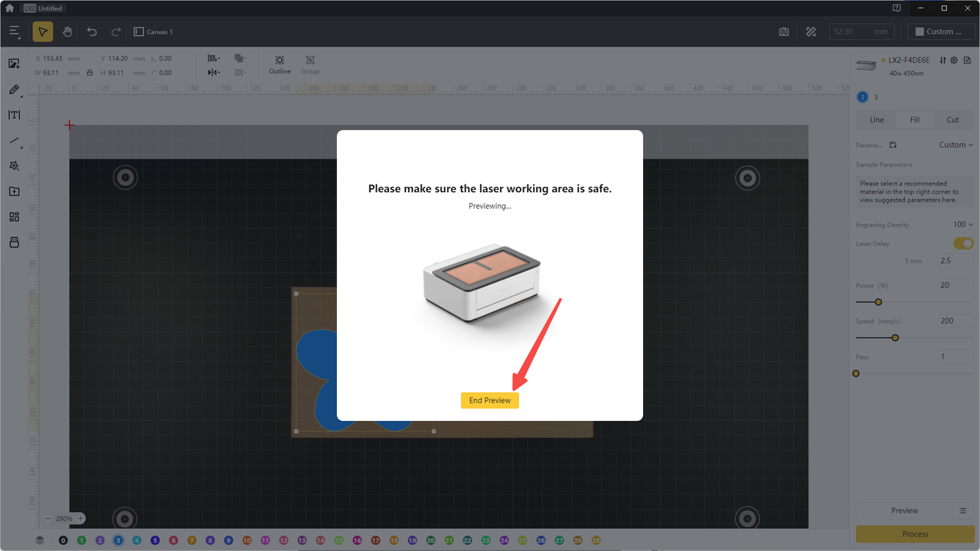Select layer color swatch 0

tap(63, 540)
